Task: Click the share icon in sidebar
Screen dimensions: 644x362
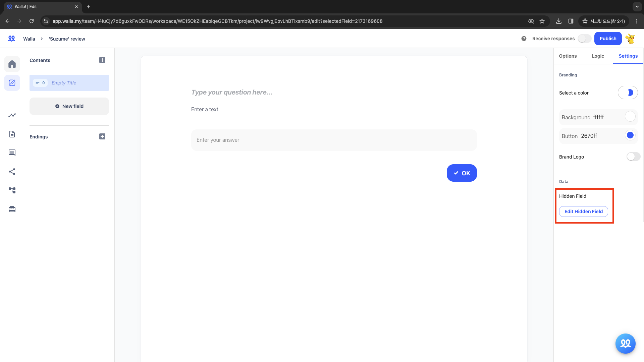Action: [12, 172]
